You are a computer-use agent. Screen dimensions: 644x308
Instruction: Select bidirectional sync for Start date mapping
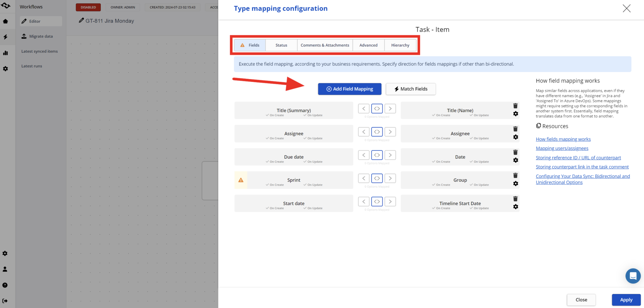[x=377, y=201]
